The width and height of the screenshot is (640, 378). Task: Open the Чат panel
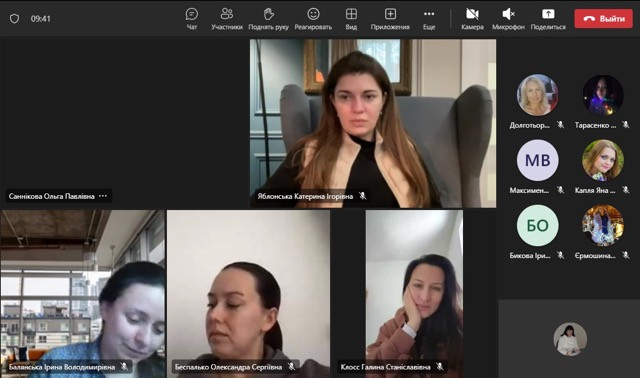191,14
